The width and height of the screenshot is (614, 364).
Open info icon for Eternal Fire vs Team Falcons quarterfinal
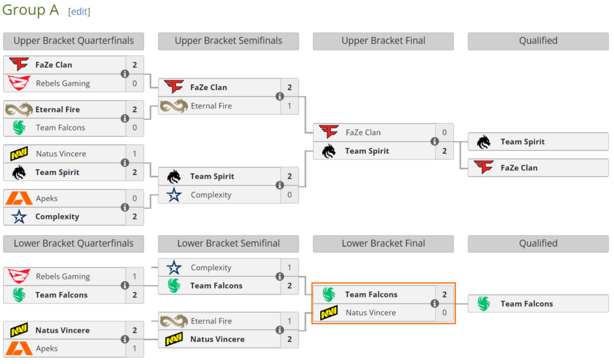[125, 118]
